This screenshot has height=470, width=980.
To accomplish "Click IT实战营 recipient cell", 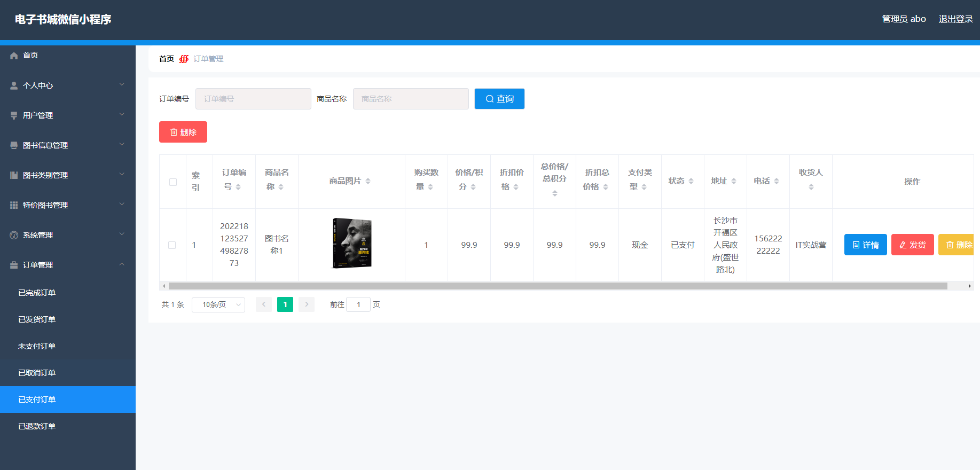I will 811,245.
